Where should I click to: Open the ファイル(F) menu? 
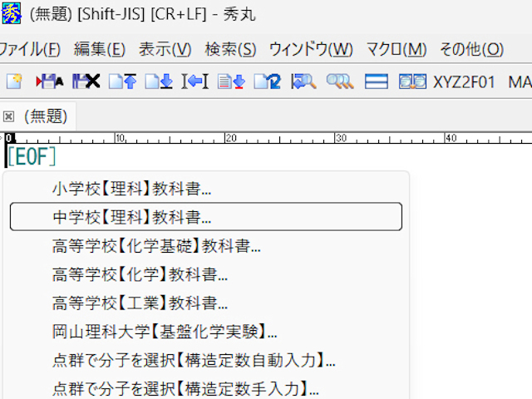tap(30, 49)
